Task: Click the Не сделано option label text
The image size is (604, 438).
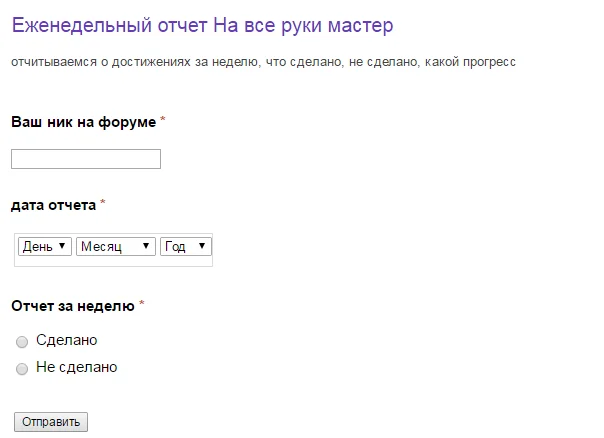Action: point(76,367)
